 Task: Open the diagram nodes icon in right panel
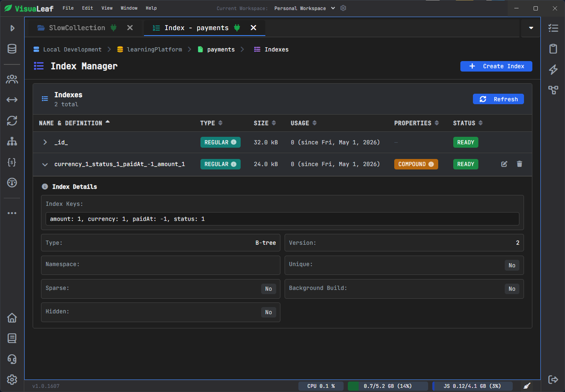tap(553, 90)
